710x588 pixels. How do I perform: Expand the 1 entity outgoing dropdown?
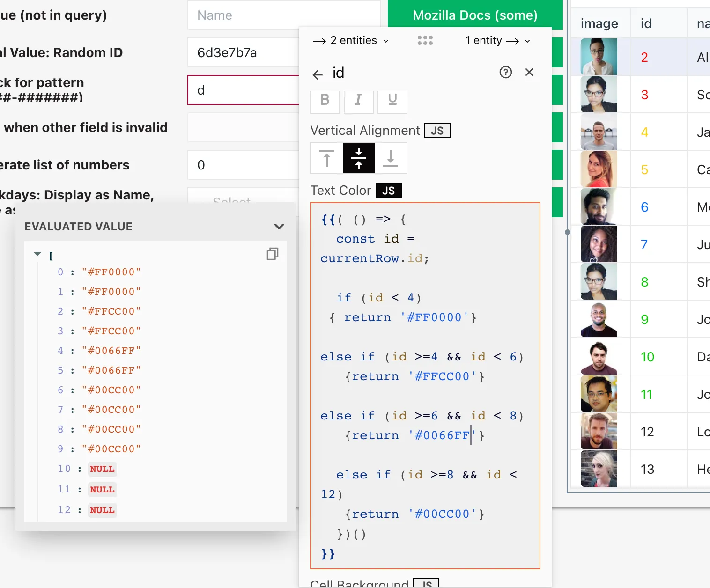click(x=497, y=41)
